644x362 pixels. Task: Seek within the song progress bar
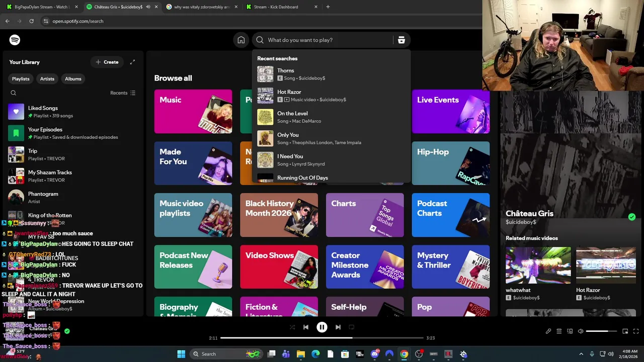click(322, 338)
